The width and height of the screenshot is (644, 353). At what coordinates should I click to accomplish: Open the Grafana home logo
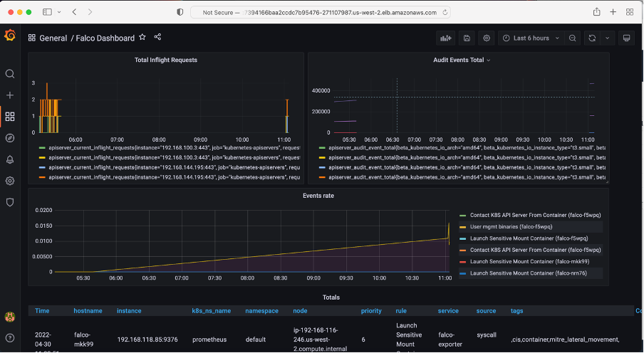tap(10, 36)
